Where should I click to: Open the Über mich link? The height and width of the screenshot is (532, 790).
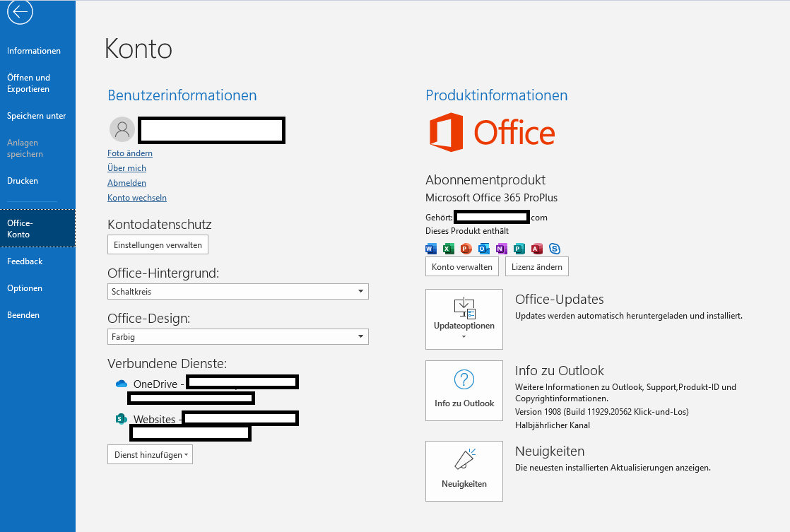[x=127, y=167]
